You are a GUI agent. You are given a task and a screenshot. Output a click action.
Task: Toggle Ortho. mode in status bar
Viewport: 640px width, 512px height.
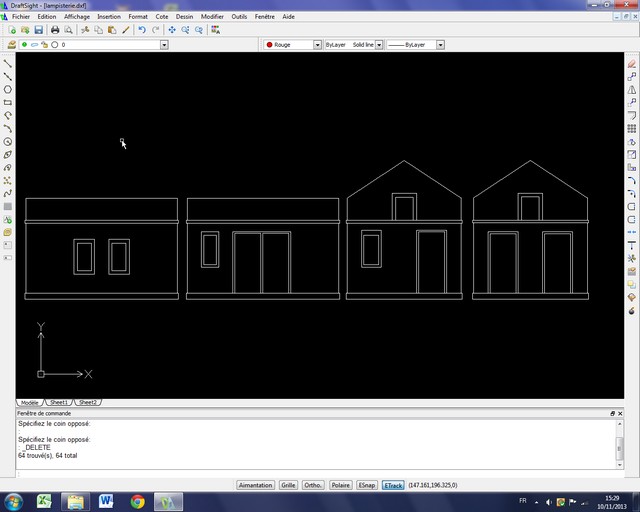(313, 485)
